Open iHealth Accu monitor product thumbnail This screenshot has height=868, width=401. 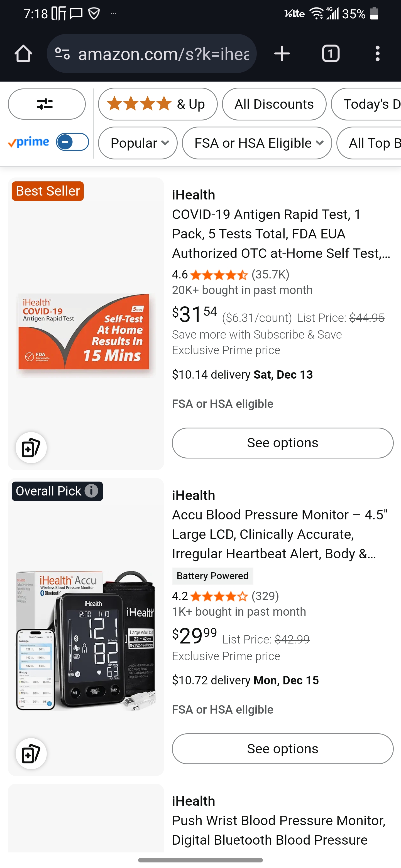pyautogui.click(x=86, y=640)
